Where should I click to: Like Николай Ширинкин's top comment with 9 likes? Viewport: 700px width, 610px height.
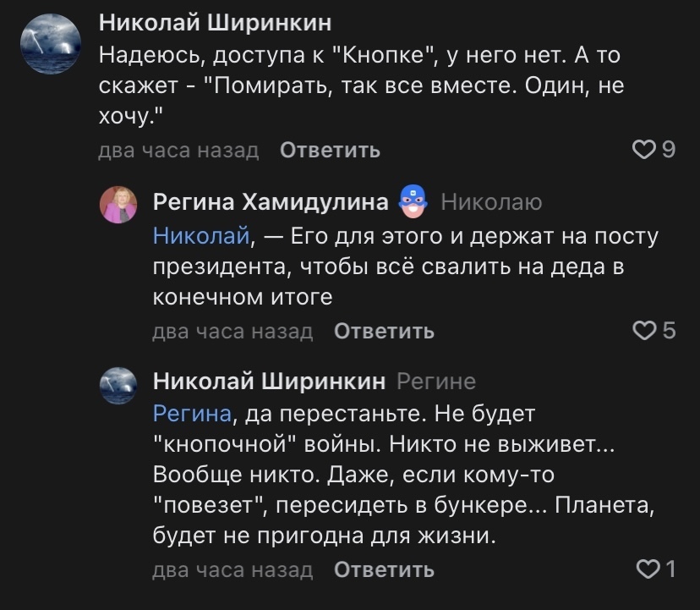pos(645,150)
